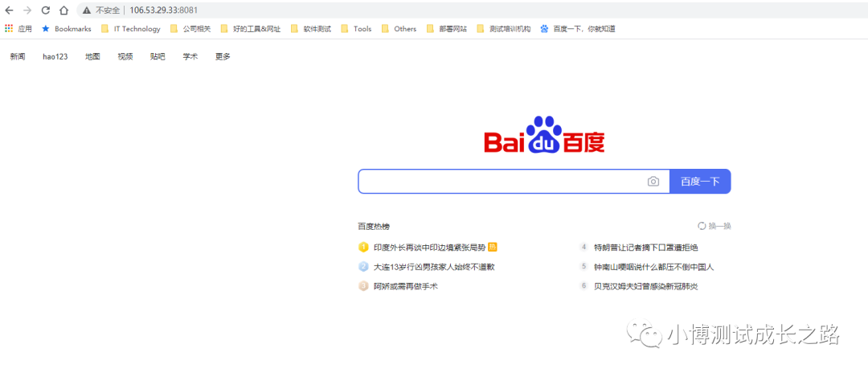
Task: Open hot topic 阿娇或需再做手术
Action: (x=406, y=286)
